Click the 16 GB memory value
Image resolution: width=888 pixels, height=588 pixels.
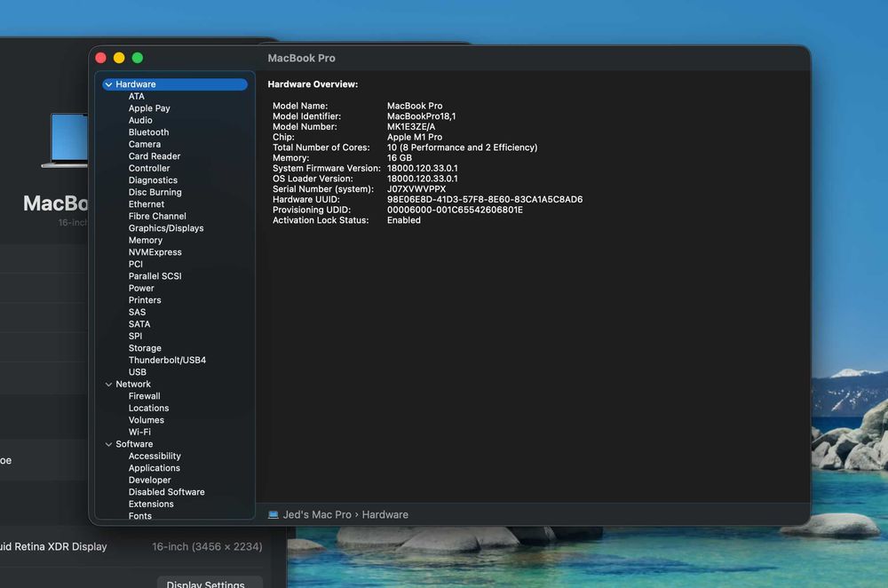(x=400, y=158)
